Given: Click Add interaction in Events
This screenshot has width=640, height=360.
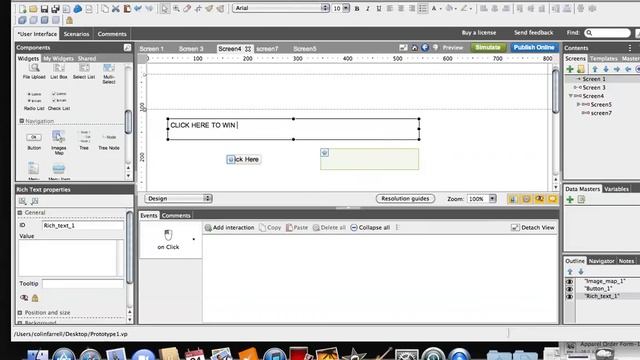Looking at the screenshot, I should 229,227.
